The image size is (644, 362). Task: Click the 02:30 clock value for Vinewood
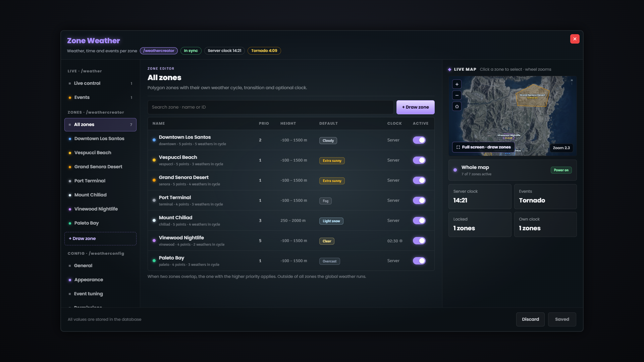point(395,241)
